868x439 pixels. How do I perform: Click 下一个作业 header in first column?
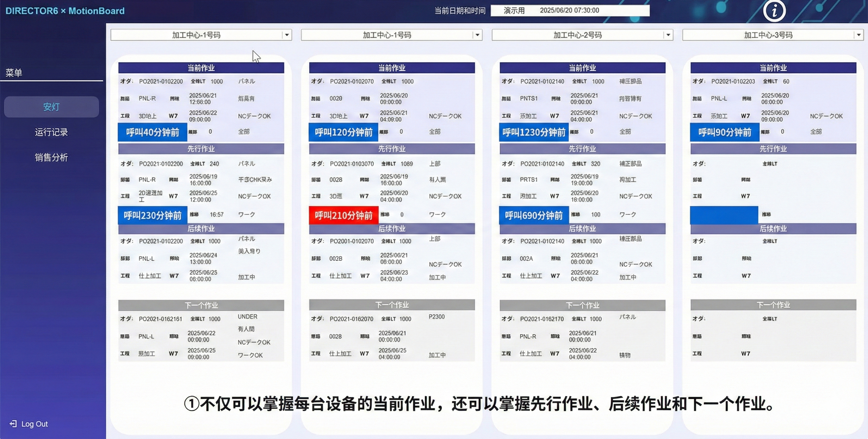[x=201, y=305]
